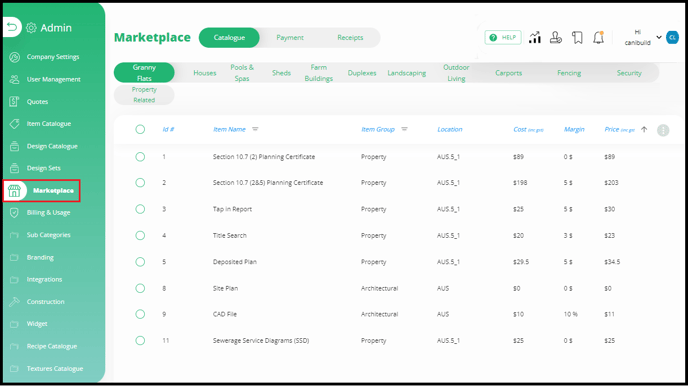Select the Sheds category
Screen dimensions: 688x386
point(281,73)
